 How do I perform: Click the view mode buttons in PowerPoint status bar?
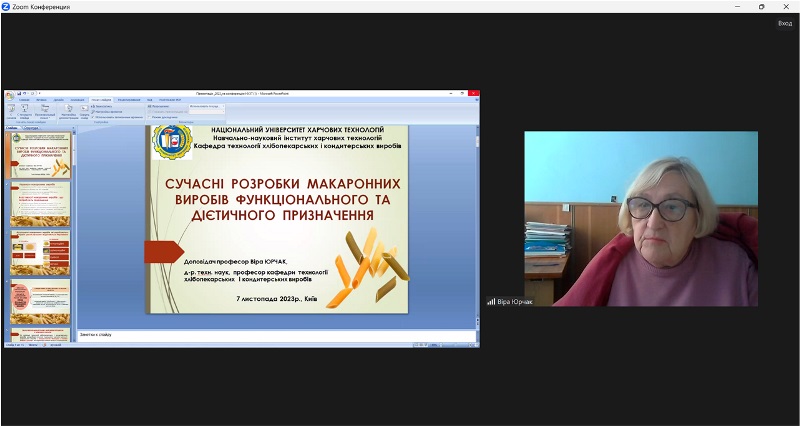point(420,345)
